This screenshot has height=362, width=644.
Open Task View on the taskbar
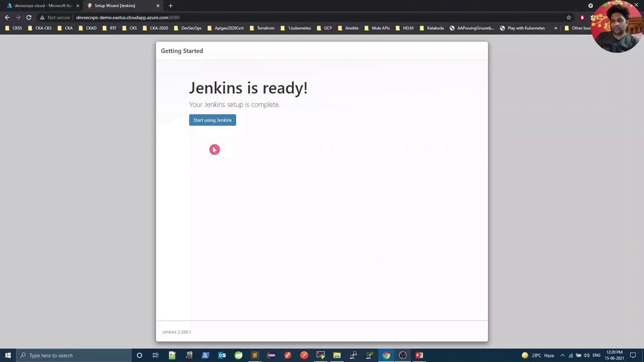coord(155,355)
